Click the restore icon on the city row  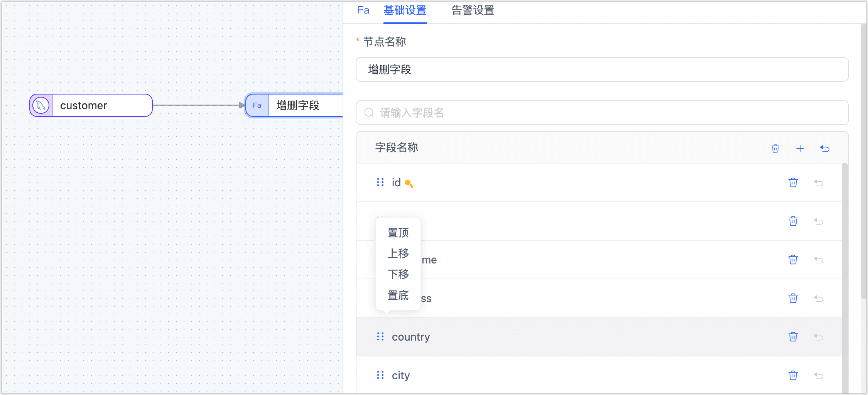click(819, 375)
